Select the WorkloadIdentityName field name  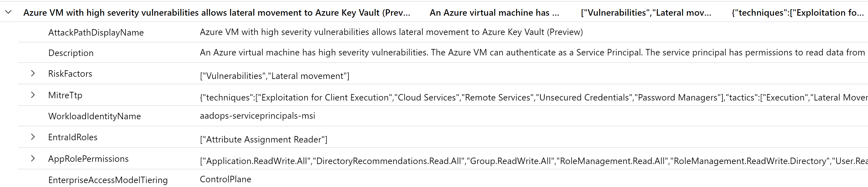pos(94,116)
